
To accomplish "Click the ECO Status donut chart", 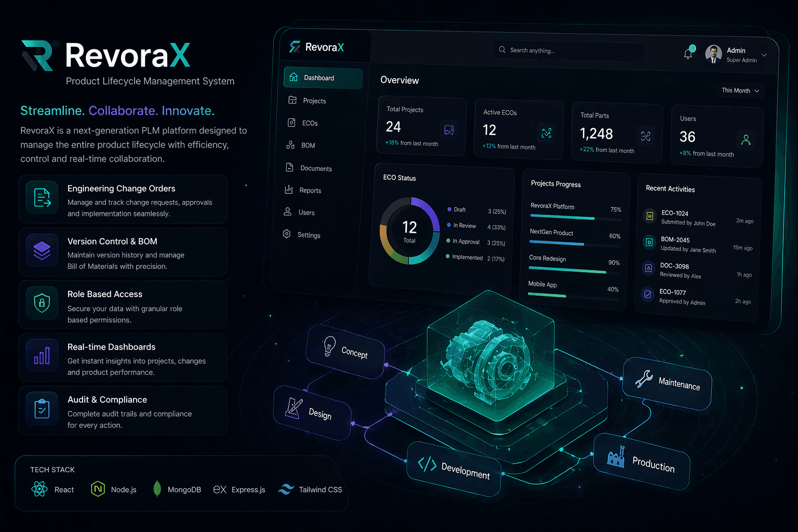I will tap(410, 231).
